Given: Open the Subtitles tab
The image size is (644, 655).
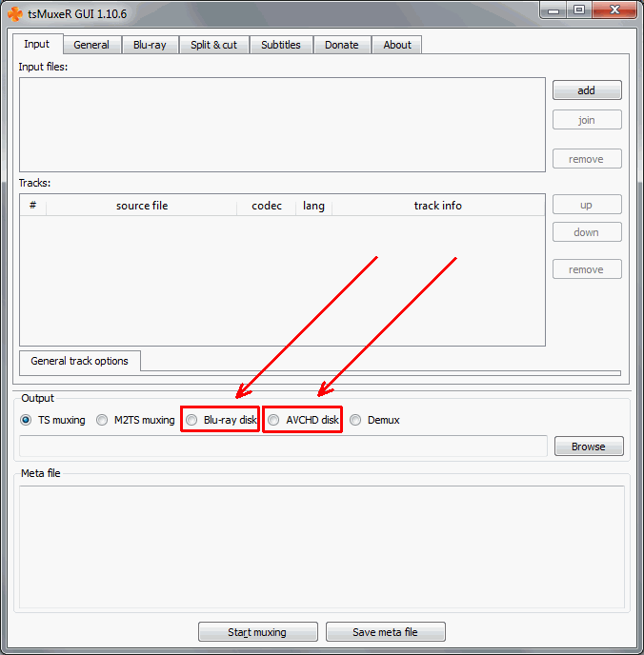Looking at the screenshot, I should pos(281,45).
